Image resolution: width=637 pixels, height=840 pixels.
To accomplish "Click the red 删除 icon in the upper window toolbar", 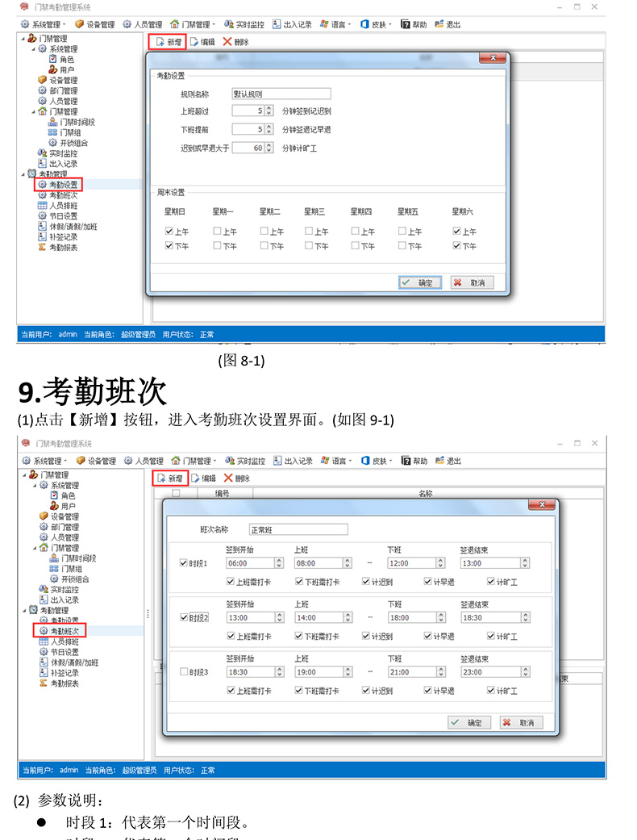I will (227, 41).
